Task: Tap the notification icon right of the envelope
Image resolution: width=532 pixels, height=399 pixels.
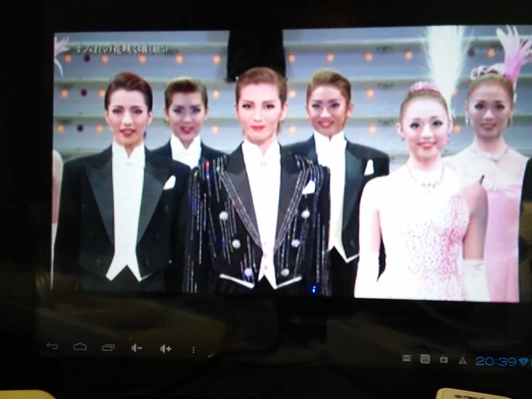Action: click(x=425, y=359)
